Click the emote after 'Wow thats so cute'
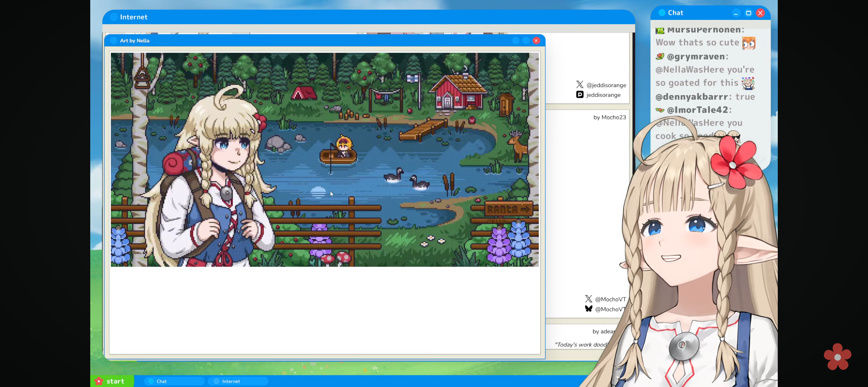Viewport: 868px width, 387px height. [749, 43]
